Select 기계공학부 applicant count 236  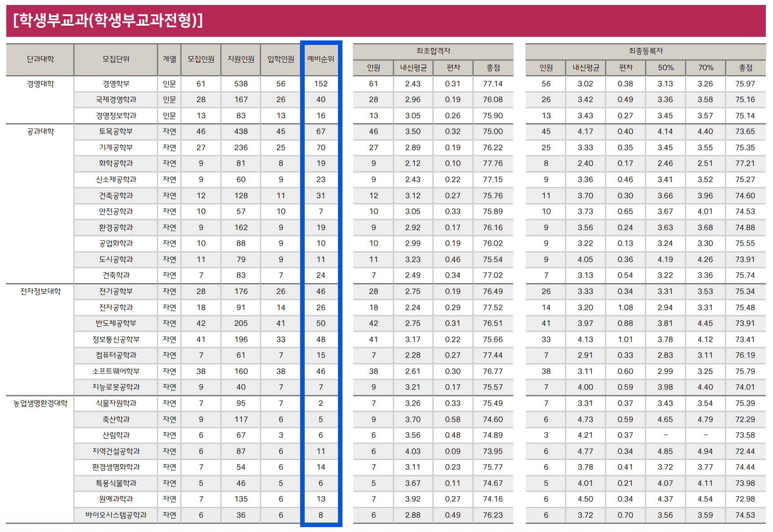pyautogui.click(x=241, y=148)
